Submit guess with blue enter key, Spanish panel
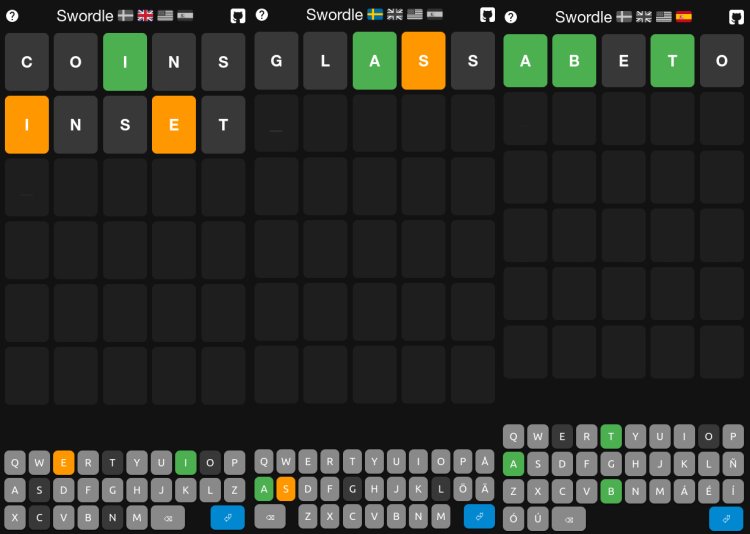The height and width of the screenshot is (534, 750). click(726, 519)
